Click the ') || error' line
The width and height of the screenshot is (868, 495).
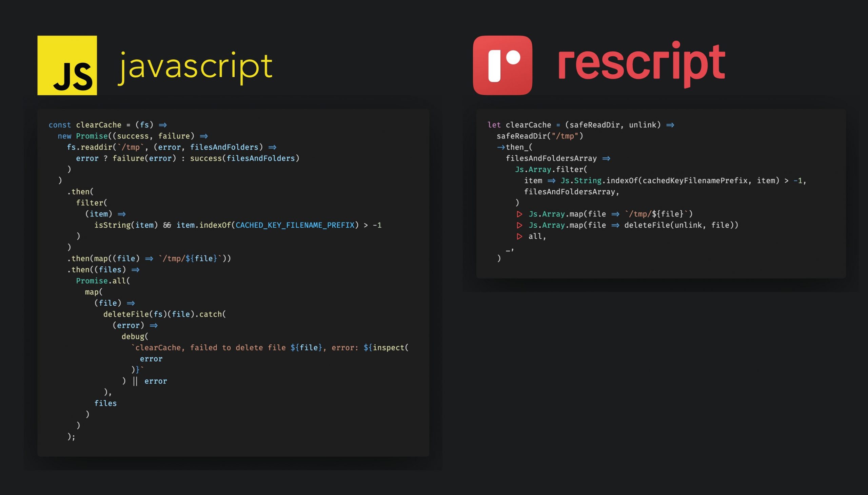click(144, 381)
